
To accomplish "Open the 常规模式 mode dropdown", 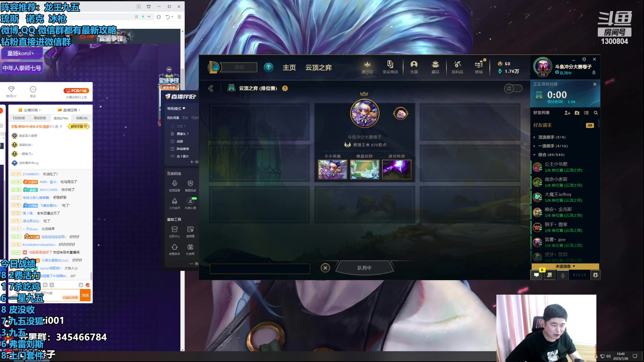I will click(x=176, y=109).
